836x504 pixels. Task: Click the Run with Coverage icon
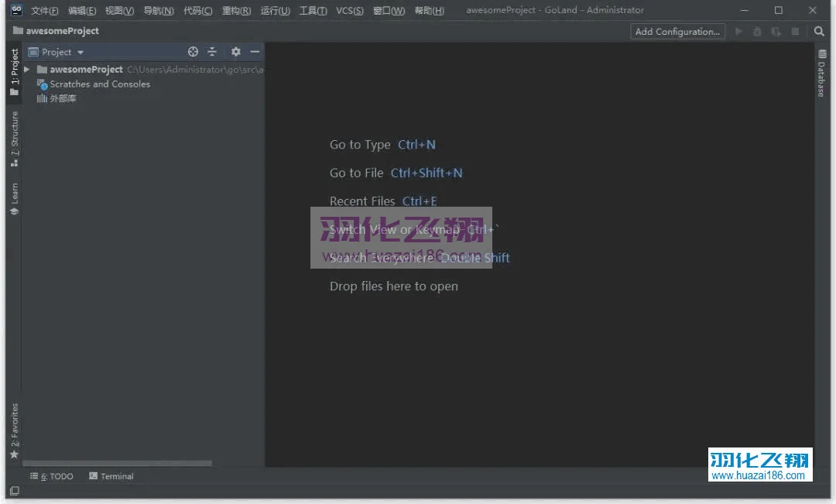[776, 32]
